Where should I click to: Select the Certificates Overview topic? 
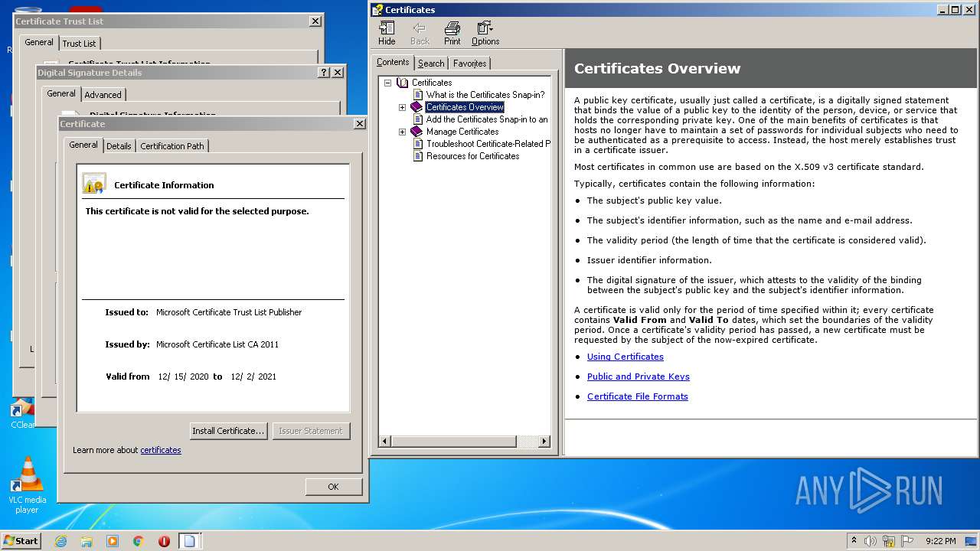[465, 107]
